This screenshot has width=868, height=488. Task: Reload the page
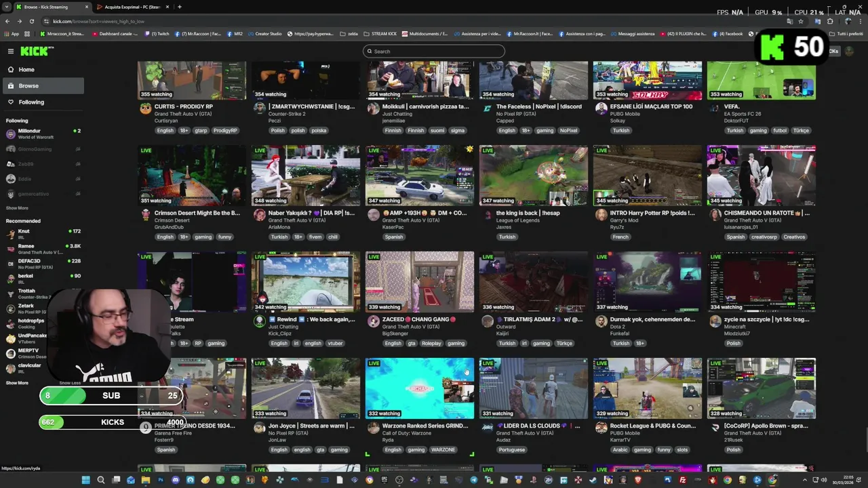(31, 21)
